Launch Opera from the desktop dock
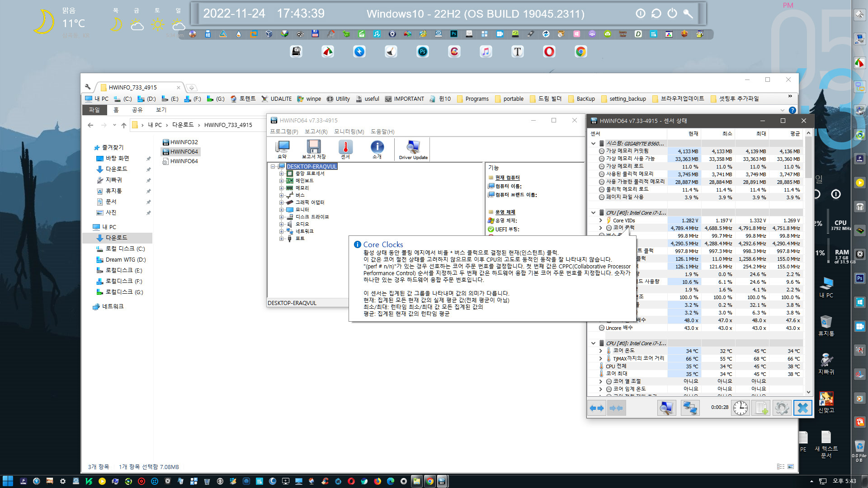This screenshot has width=868, height=488. pyautogui.click(x=549, y=52)
